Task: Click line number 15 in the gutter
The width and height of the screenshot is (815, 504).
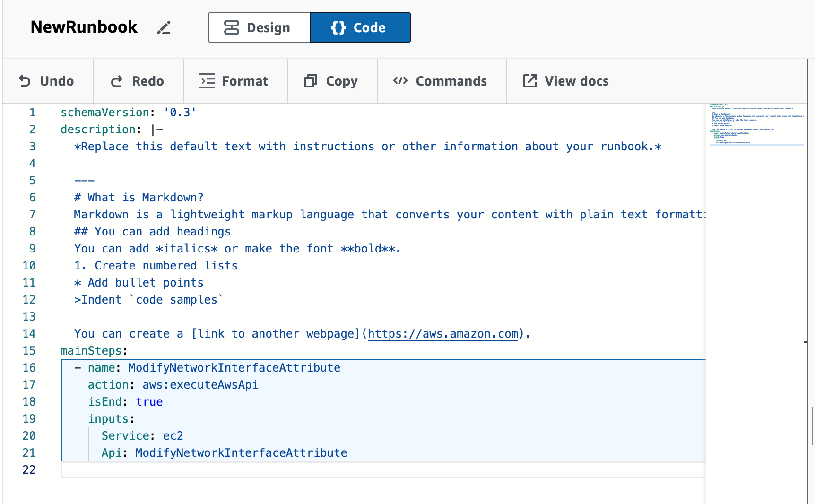Action: click(x=29, y=351)
